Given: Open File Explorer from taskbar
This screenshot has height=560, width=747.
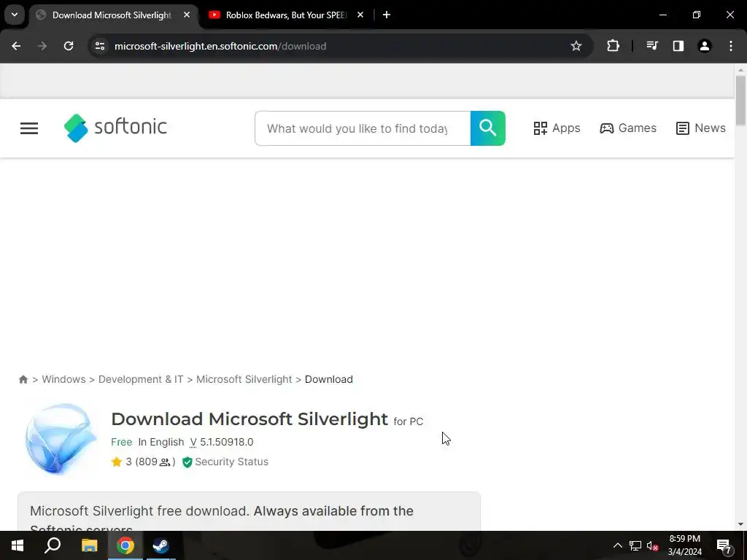Looking at the screenshot, I should pos(89,545).
